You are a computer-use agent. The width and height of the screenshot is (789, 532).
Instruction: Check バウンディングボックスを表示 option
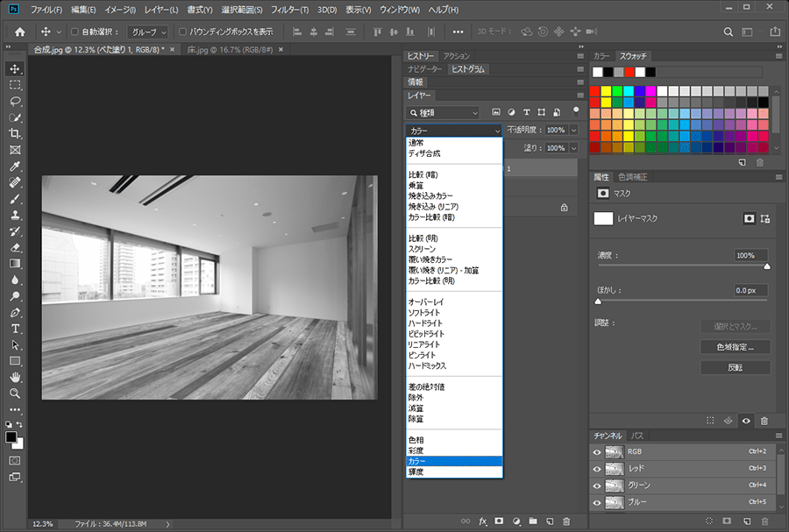tap(182, 32)
